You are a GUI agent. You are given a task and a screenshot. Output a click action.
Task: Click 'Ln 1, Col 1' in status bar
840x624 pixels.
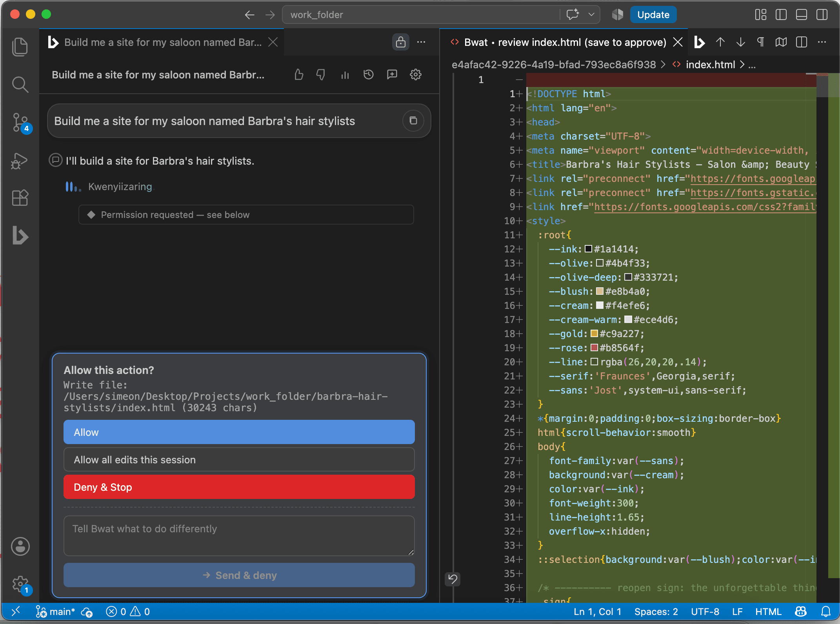(x=597, y=611)
